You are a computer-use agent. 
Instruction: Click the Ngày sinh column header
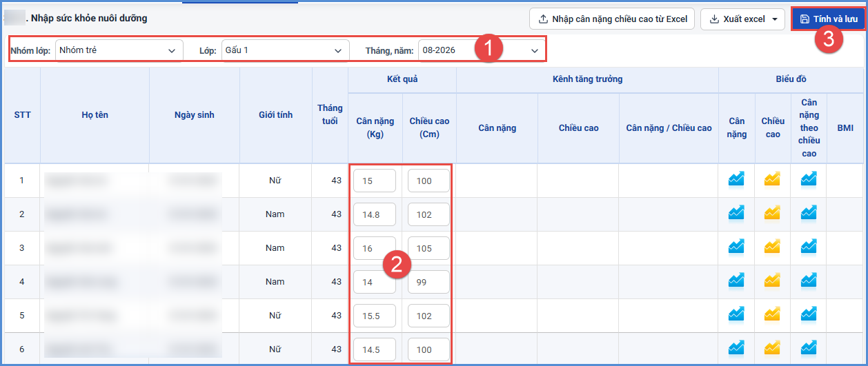pos(195,114)
